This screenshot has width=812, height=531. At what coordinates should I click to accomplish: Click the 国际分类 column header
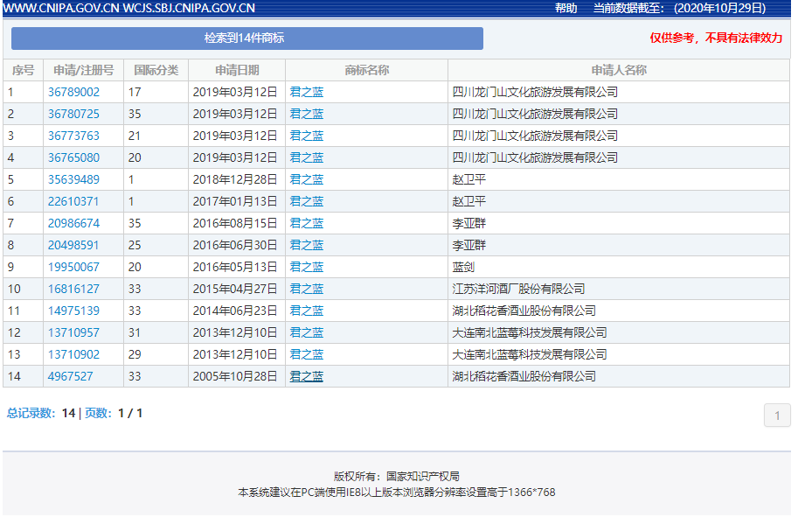pyautogui.click(x=156, y=70)
